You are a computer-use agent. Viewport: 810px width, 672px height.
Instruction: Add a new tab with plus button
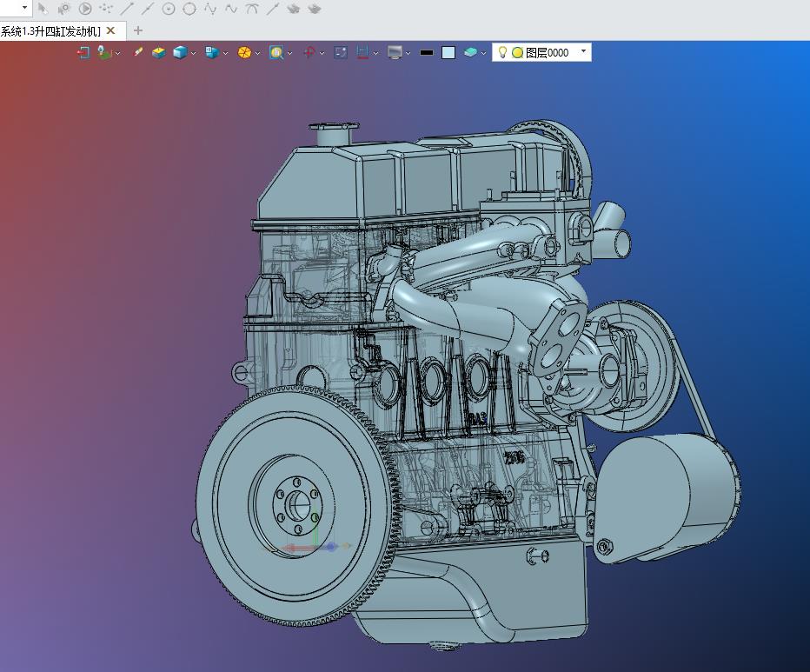[x=138, y=30]
